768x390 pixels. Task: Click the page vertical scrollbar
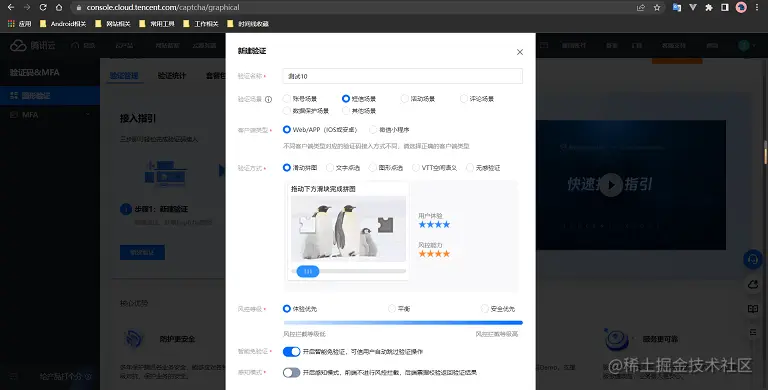click(x=766, y=152)
